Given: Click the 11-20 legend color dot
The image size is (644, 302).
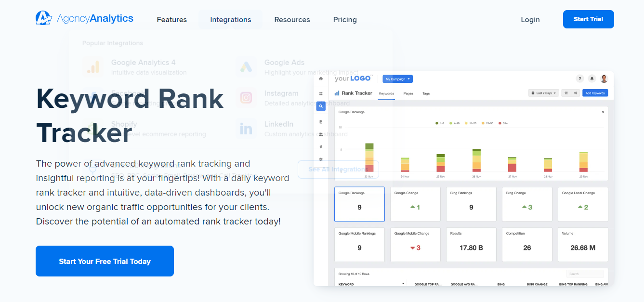Looking at the screenshot, I should [x=466, y=123].
